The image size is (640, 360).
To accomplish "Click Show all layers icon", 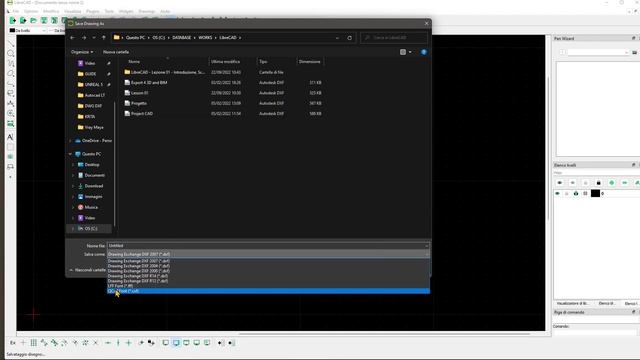I will [560, 182].
